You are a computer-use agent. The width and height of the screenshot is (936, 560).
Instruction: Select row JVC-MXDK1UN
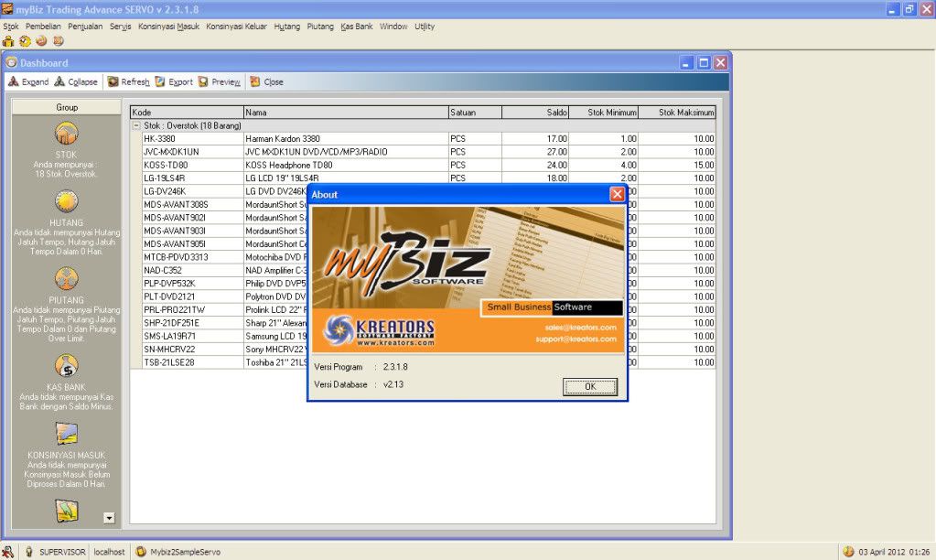428,152
